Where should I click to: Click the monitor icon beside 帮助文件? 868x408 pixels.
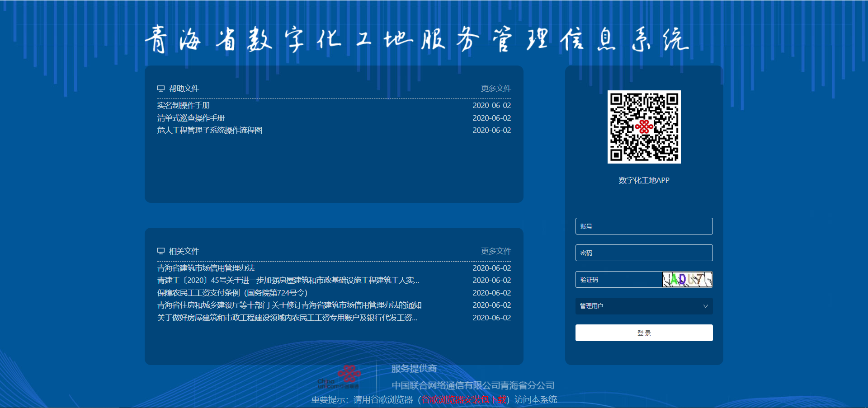coord(161,89)
